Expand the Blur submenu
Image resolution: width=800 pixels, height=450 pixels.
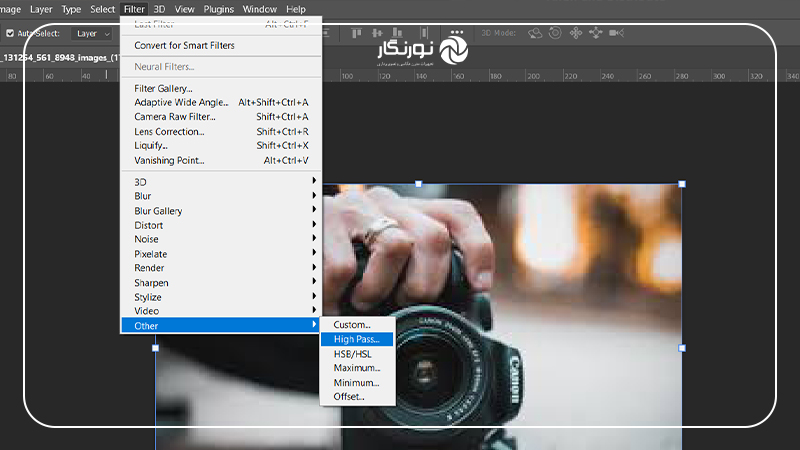(x=221, y=196)
